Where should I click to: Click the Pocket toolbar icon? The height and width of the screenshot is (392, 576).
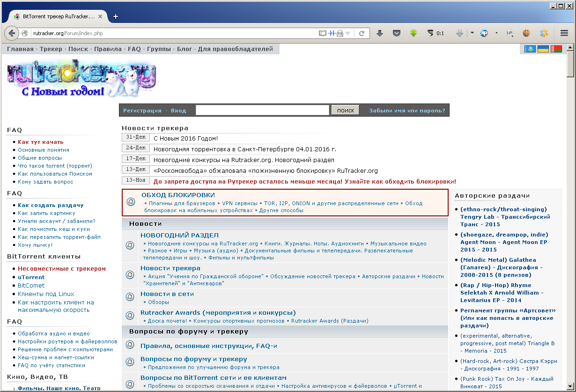tap(396, 33)
